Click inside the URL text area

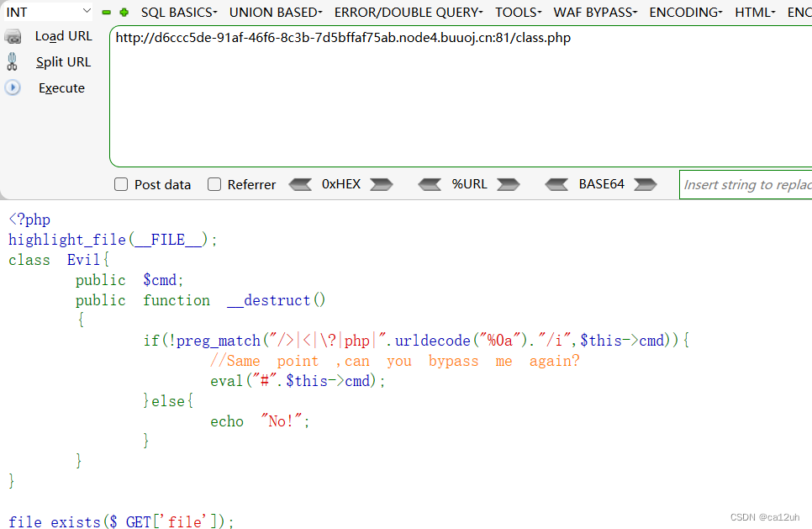[x=461, y=97]
